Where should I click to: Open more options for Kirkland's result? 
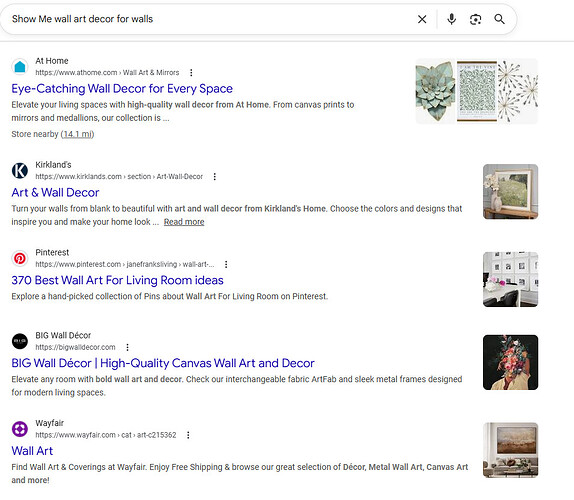(x=215, y=176)
